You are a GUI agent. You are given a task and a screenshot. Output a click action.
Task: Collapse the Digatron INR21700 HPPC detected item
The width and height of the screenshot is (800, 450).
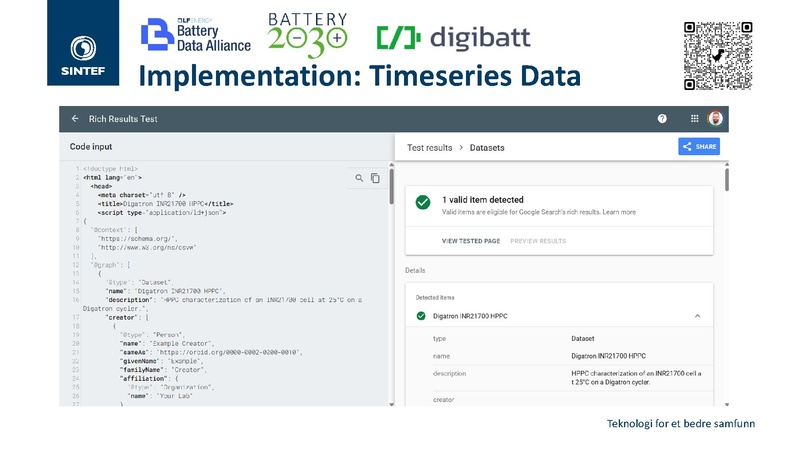(x=696, y=316)
